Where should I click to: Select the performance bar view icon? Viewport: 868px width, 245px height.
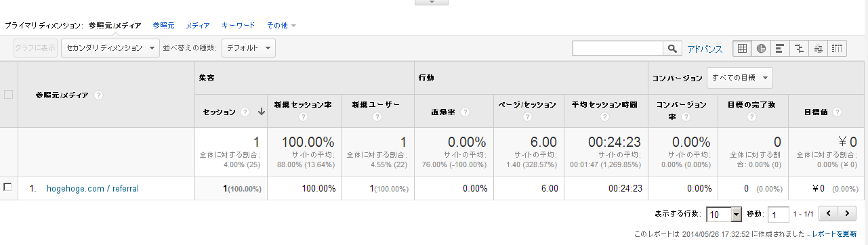781,48
